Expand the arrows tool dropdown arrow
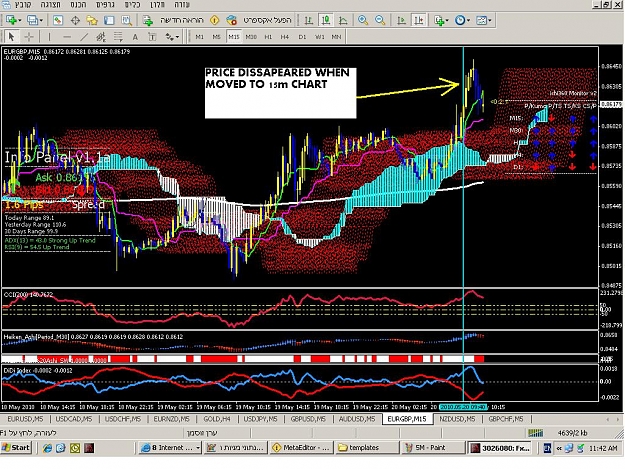625x469 pixels. [x=177, y=37]
